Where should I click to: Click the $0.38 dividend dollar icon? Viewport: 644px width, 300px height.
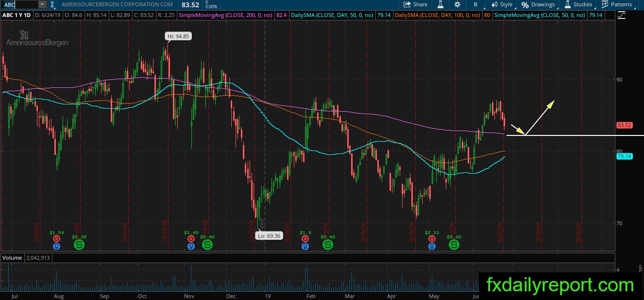click(79, 245)
